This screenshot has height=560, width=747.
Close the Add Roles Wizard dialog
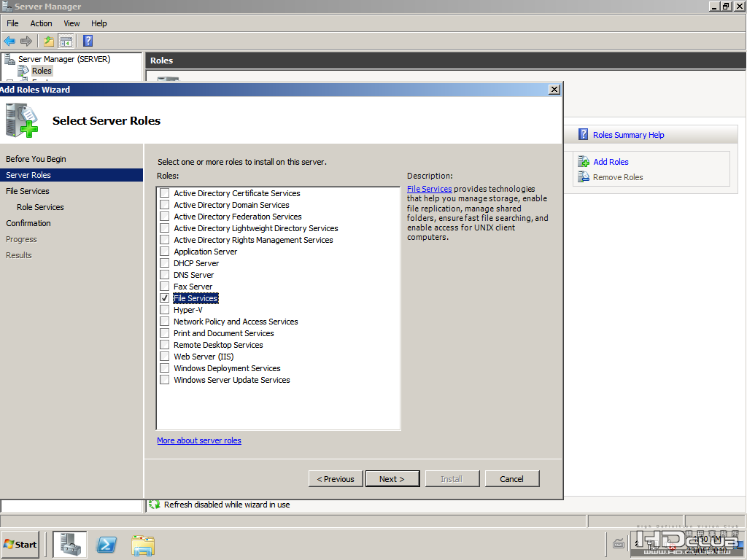coord(554,90)
